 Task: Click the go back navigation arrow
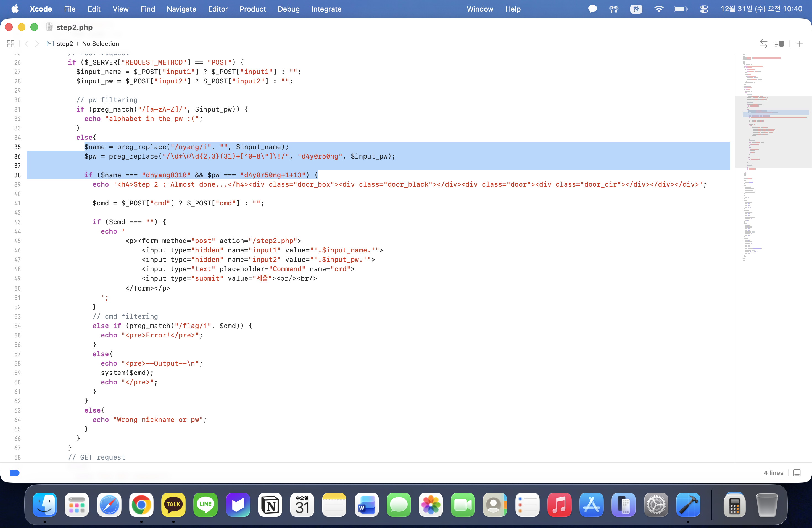tap(27, 44)
